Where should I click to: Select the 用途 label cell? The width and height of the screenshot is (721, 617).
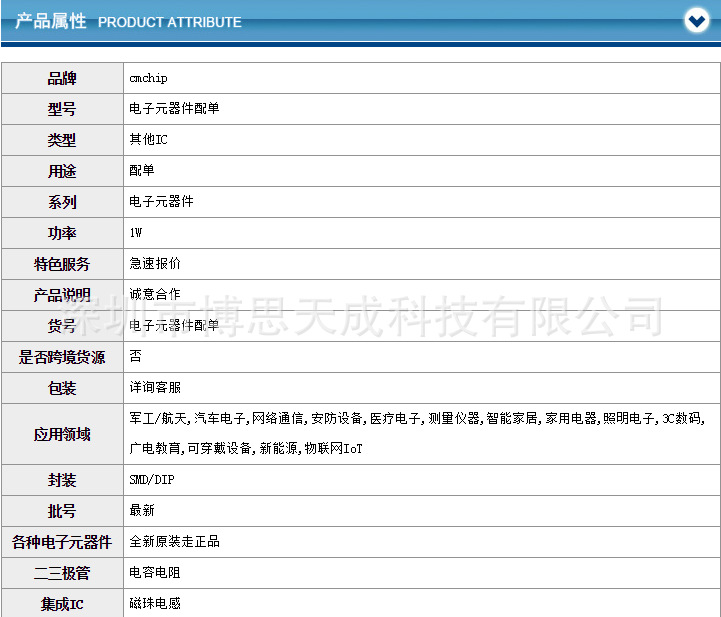coord(62,171)
